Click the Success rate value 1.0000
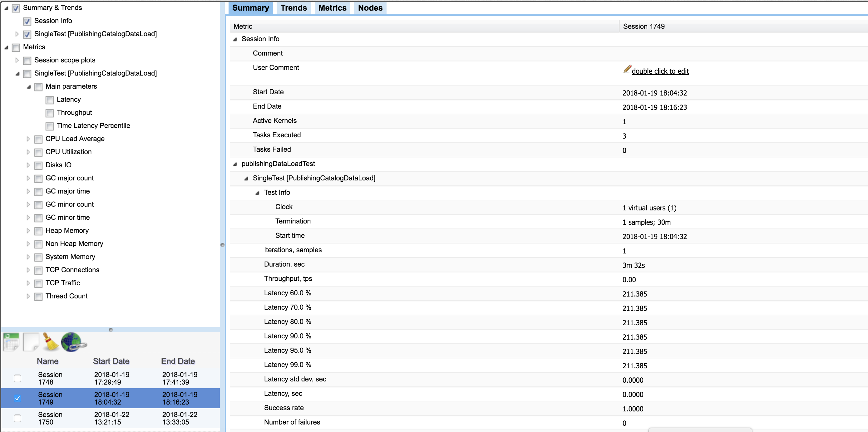This screenshot has height=432, width=868. [x=633, y=409]
